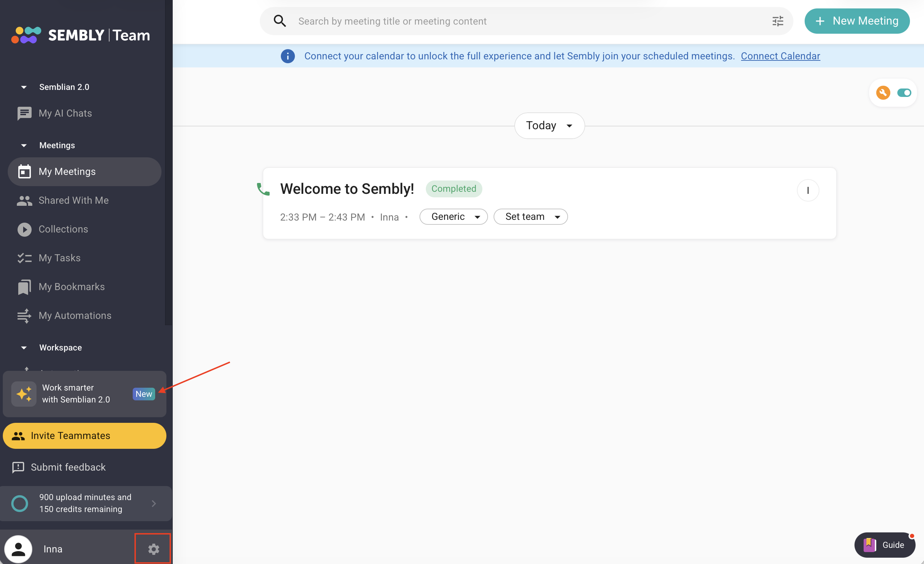Toggle the switch next to the wrench icon
Image resolution: width=924 pixels, height=564 pixels.
pos(904,93)
